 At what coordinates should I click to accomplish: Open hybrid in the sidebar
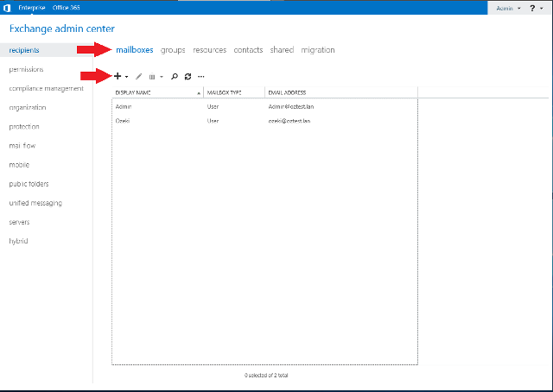(18, 241)
